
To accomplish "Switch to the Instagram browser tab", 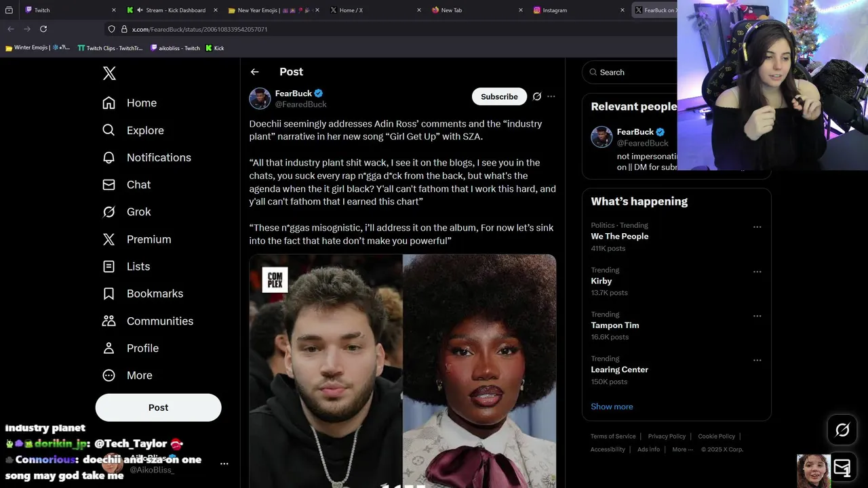I will (x=578, y=10).
